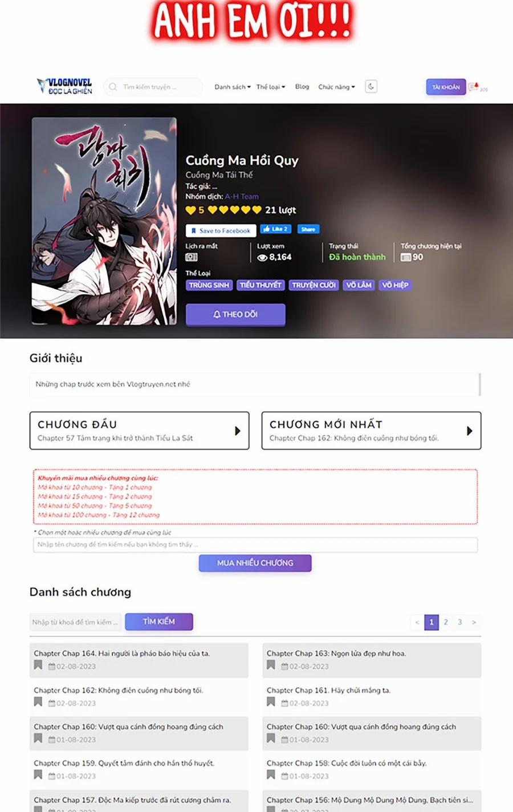This screenshot has height=812, width=513.
Task: Expand the Danh sách dropdown menu
Action: 233,87
